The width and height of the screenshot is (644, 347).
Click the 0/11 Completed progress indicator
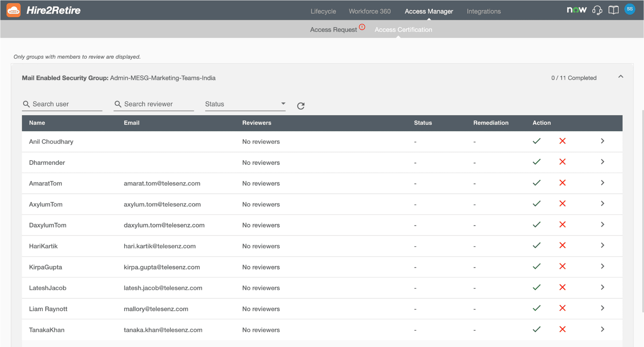pos(574,78)
